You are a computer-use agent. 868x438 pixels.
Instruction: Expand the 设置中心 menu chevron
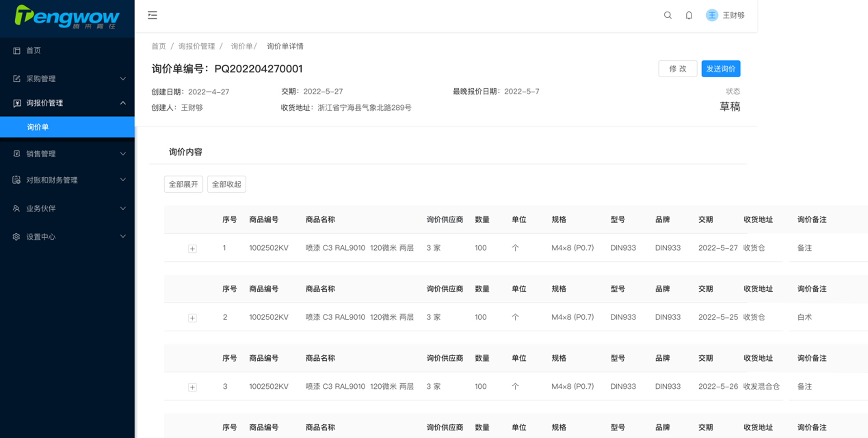(x=123, y=236)
